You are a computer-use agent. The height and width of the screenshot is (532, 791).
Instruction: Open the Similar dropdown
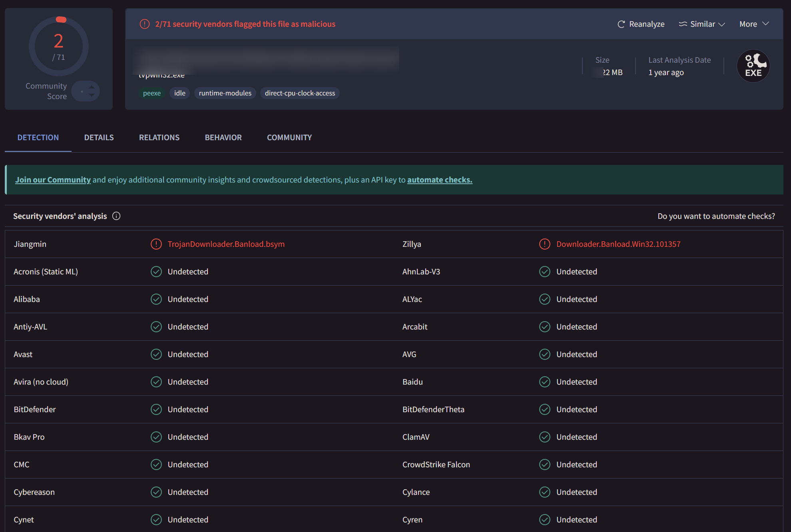(x=701, y=24)
